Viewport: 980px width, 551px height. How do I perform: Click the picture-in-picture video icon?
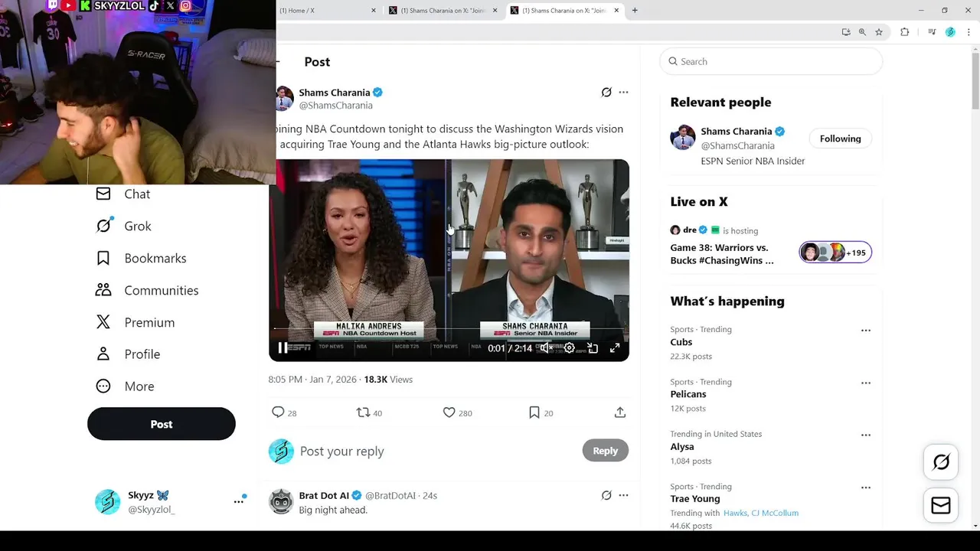coord(592,348)
